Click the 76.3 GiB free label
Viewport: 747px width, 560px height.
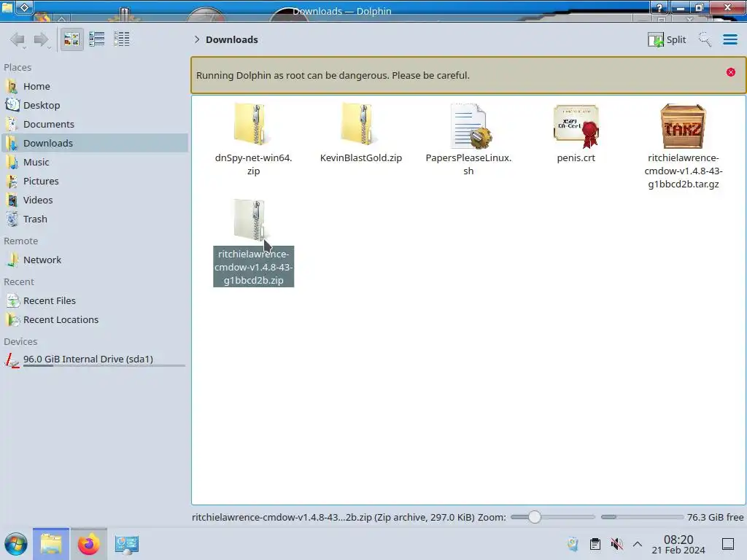[715, 517]
